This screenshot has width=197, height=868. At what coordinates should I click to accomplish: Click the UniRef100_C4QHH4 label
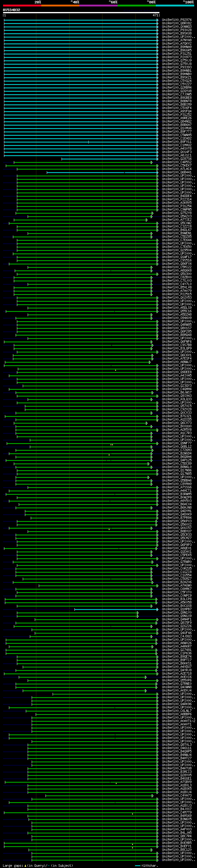click(x=176, y=389)
